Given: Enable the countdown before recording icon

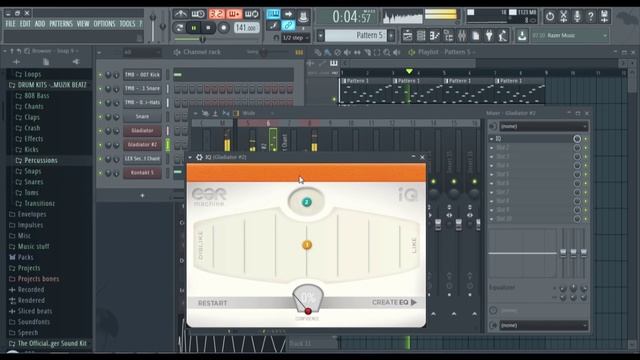Looking at the screenshot, I should 216,14.
